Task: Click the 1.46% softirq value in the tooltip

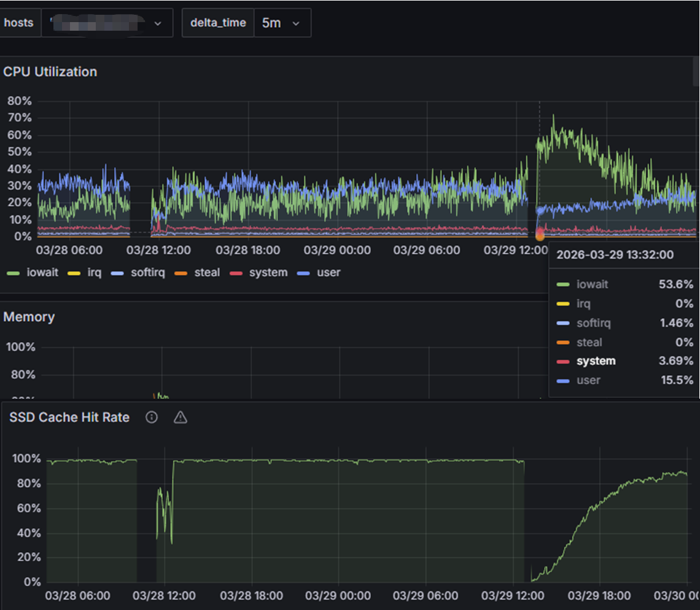Action: click(677, 323)
